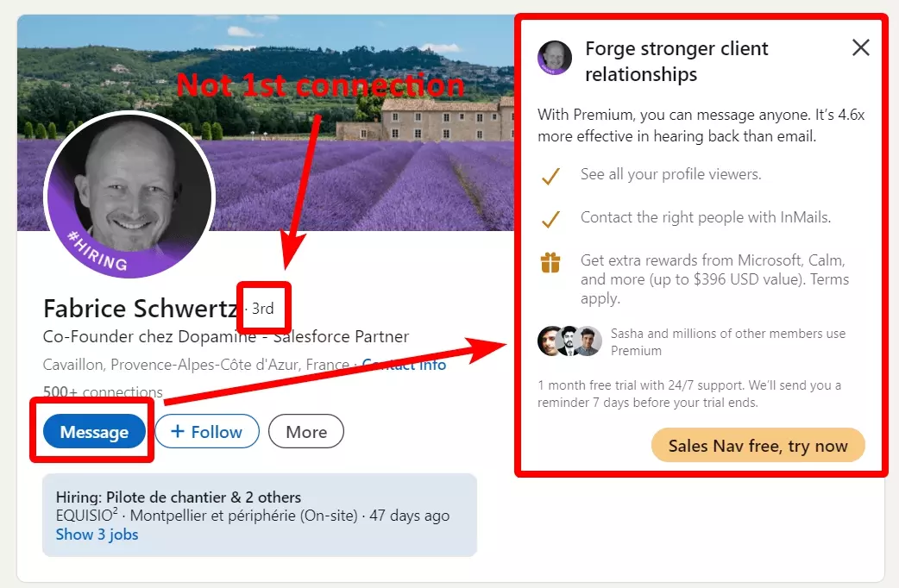The image size is (899, 588).
Task: Click Fabrice's profile photo with #HIRING frame
Action: coord(128,197)
